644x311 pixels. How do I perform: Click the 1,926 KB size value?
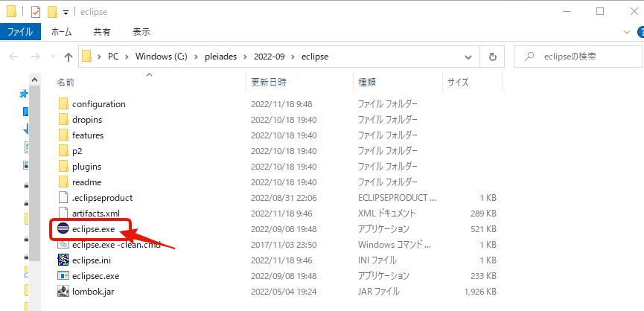point(480,291)
